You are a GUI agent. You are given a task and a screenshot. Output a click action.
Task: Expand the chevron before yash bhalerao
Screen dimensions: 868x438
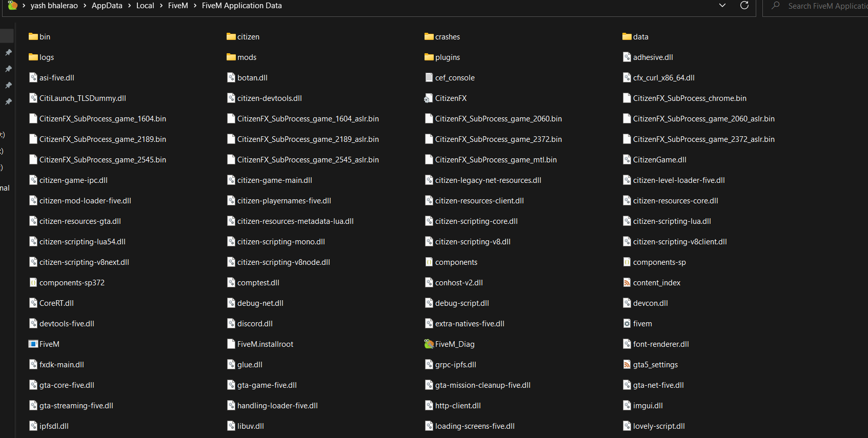tap(24, 6)
